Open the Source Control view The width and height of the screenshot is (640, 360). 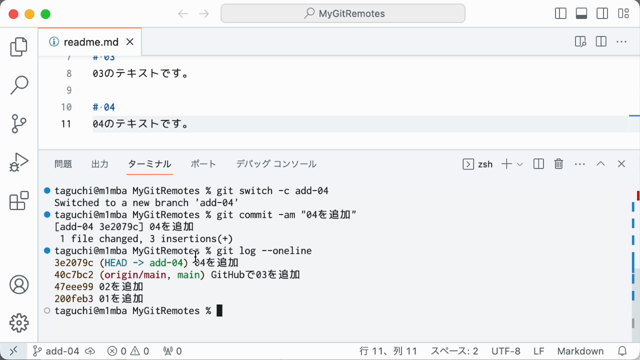19,123
